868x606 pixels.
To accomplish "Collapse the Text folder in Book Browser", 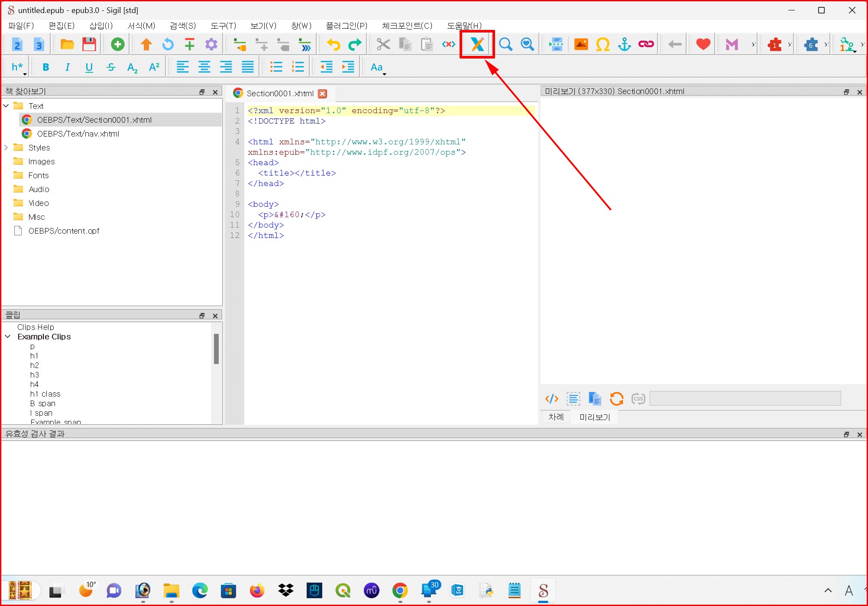I will pos(6,106).
